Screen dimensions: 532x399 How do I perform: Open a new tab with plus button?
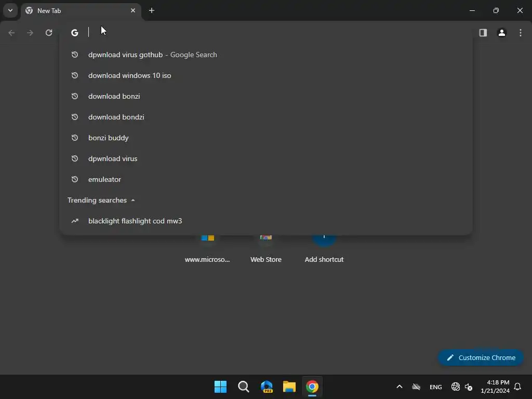152,10
